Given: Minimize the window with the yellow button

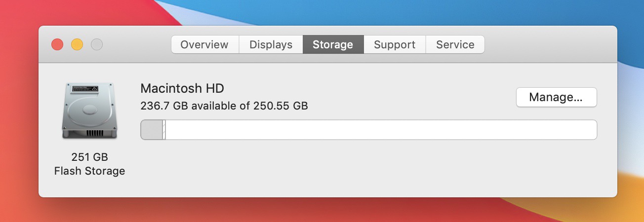Looking at the screenshot, I should coord(77,44).
